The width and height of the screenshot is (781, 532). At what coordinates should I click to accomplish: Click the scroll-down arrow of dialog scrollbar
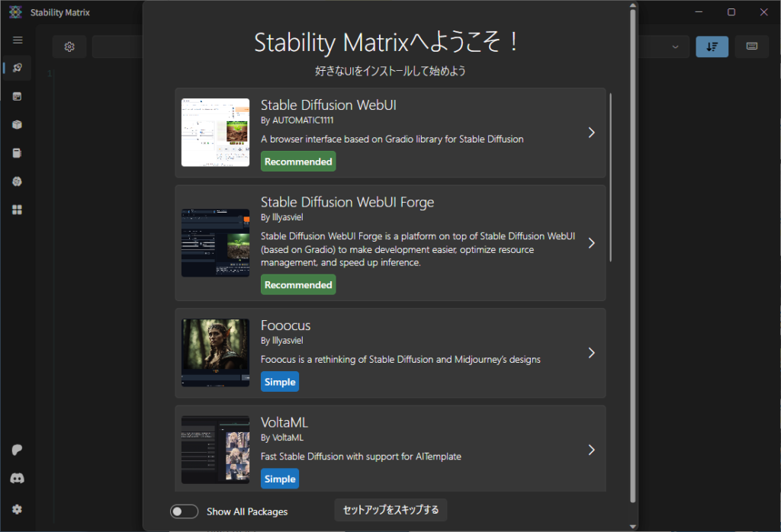tap(633, 526)
